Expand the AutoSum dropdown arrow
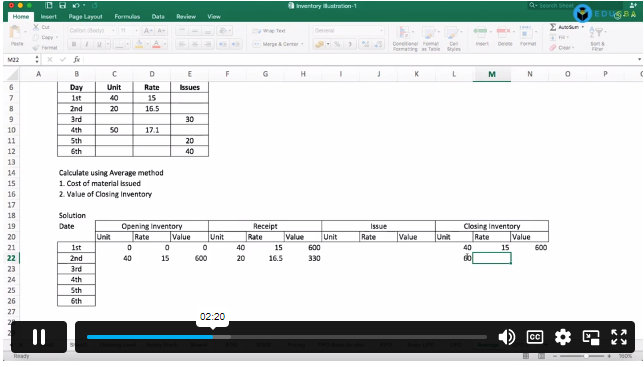644x367 pixels. click(582, 27)
